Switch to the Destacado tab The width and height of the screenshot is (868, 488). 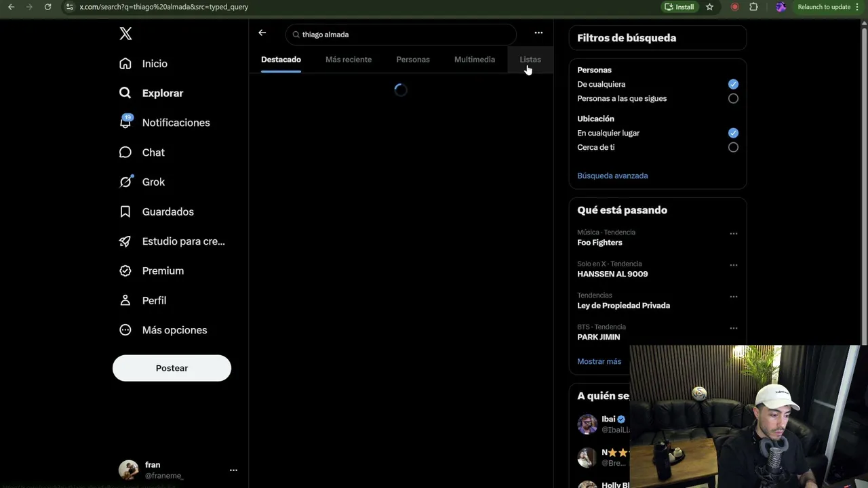pos(281,60)
